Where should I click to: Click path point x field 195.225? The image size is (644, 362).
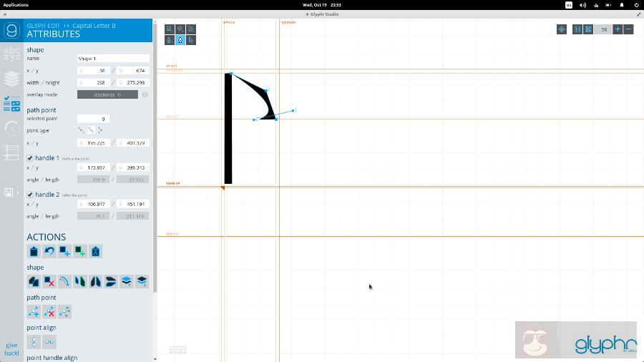[94, 143]
